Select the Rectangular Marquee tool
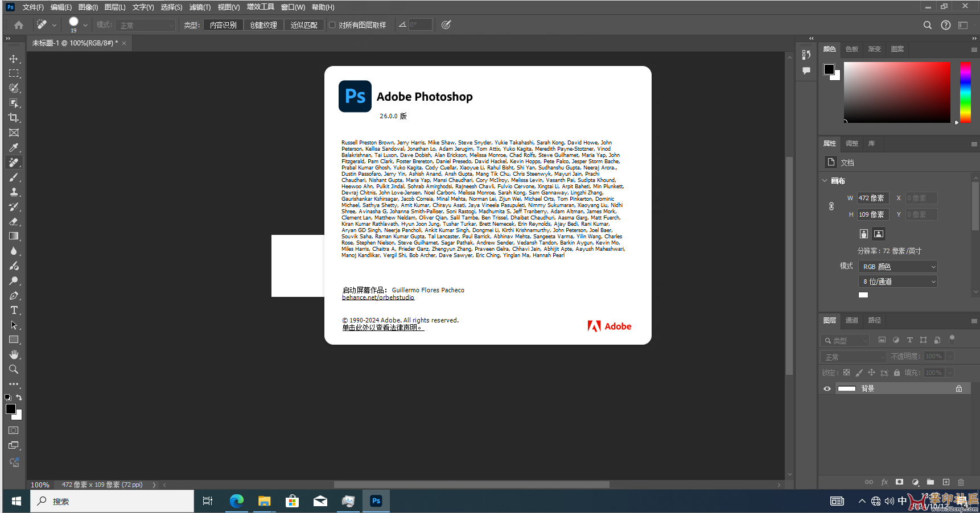The height and width of the screenshot is (513, 980). 14,73
